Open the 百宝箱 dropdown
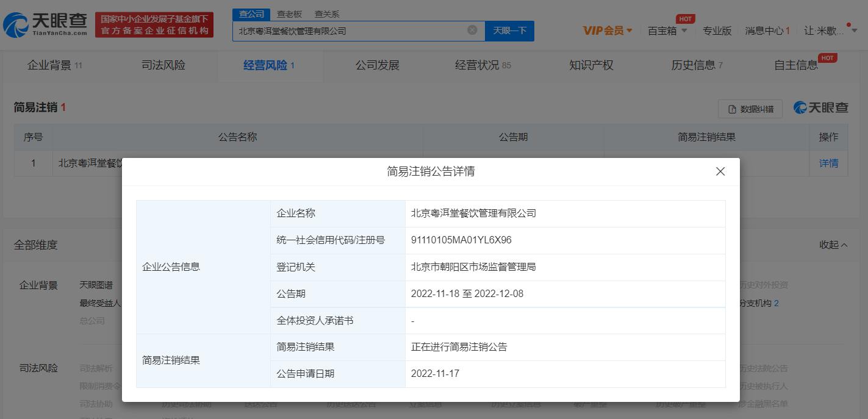868x419 pixels. click(664, 30)
